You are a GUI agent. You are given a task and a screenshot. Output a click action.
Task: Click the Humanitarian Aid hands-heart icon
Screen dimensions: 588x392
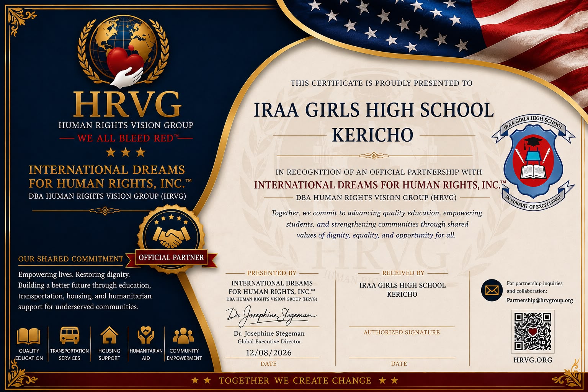point(146,335)
